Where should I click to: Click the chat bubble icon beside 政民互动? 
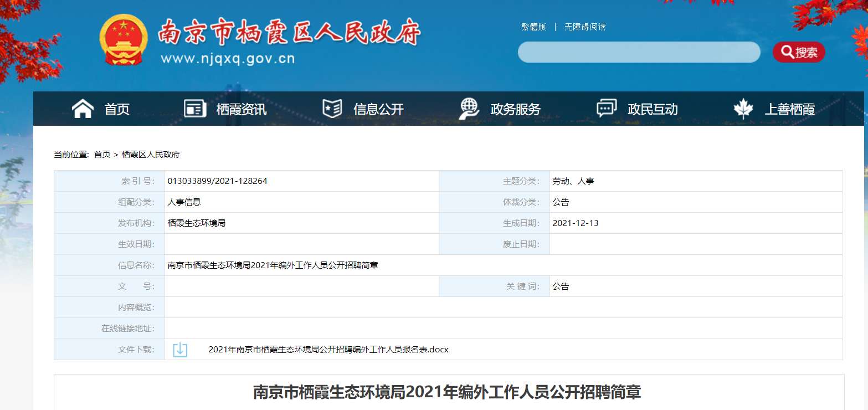[607, 109]
